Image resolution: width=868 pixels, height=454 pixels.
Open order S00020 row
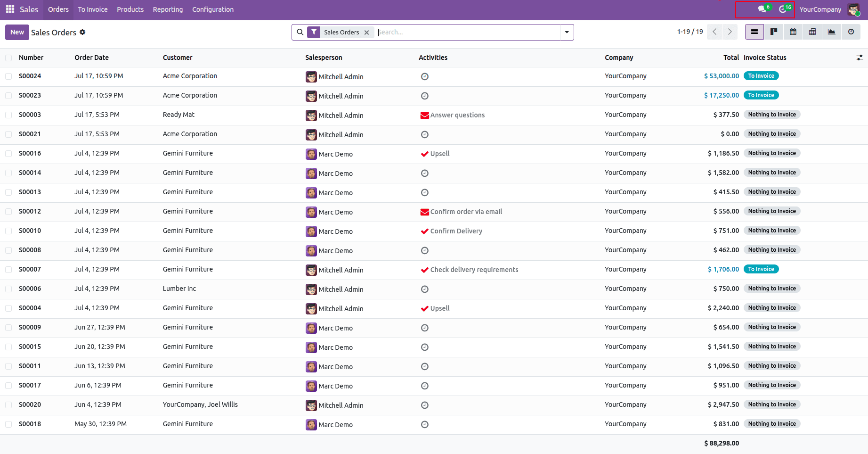434,404
